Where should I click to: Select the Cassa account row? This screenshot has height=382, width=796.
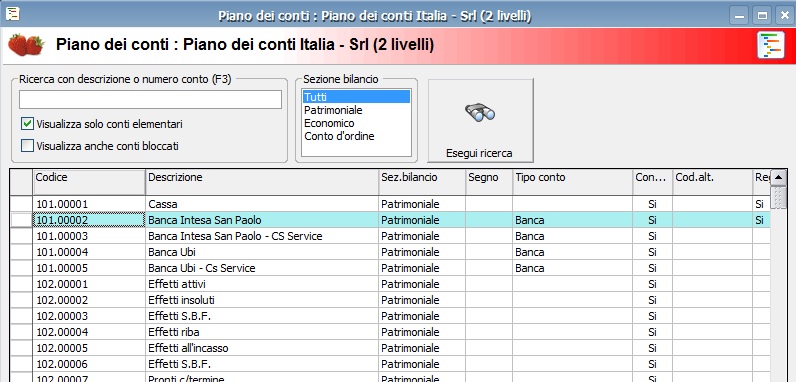390,204
